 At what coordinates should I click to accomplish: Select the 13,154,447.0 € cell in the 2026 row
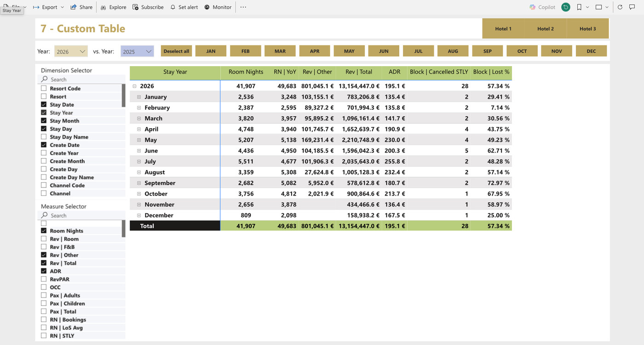pyautogui.click(x=359, y=86)
